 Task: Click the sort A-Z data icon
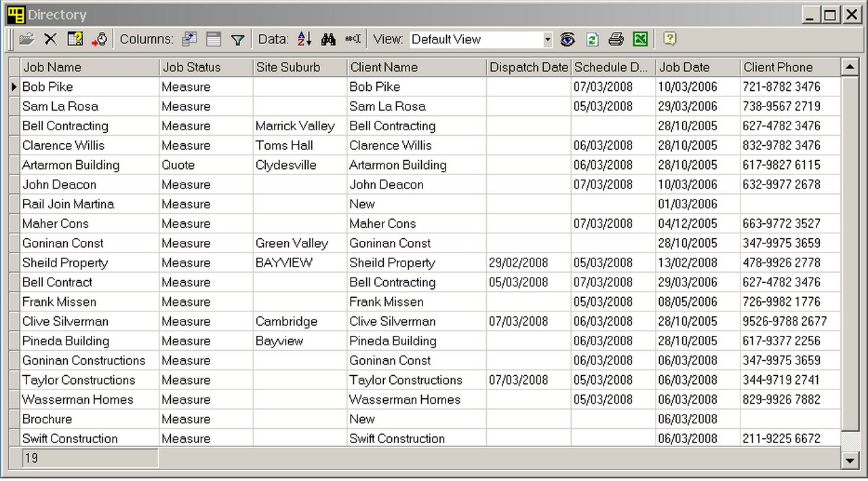click(304, 39)
